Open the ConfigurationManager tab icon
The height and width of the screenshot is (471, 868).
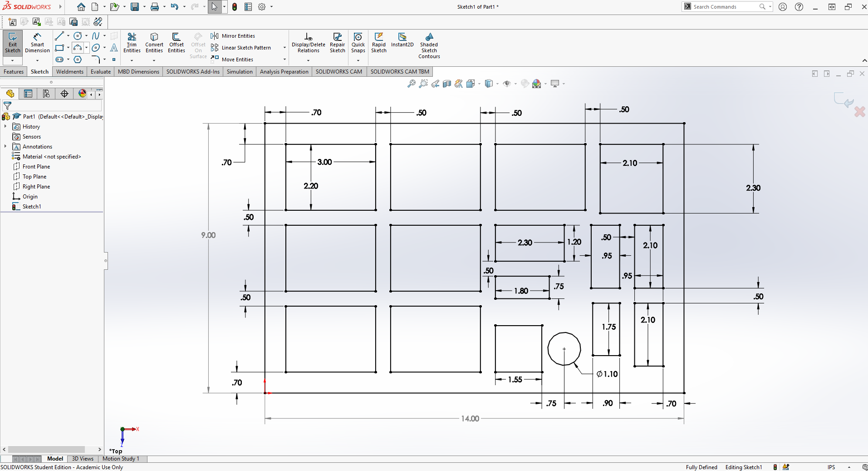[x=46, y=94]
